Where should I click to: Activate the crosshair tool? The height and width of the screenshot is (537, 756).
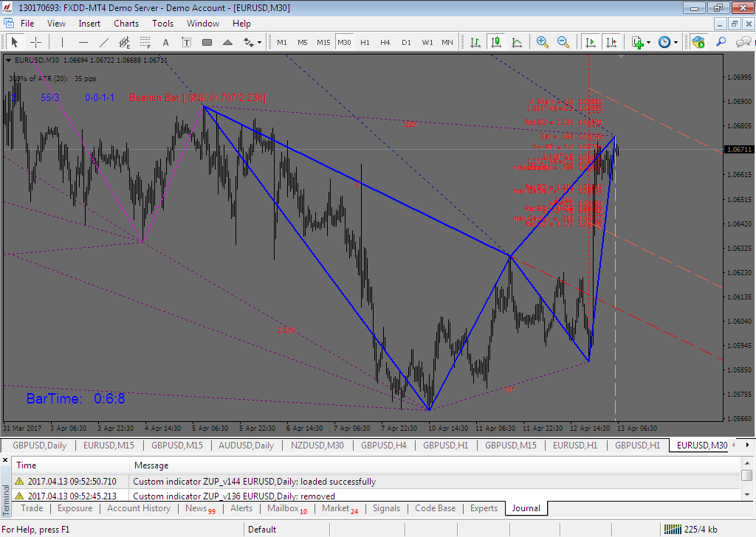pyautogui.click(x=35, y=42)
